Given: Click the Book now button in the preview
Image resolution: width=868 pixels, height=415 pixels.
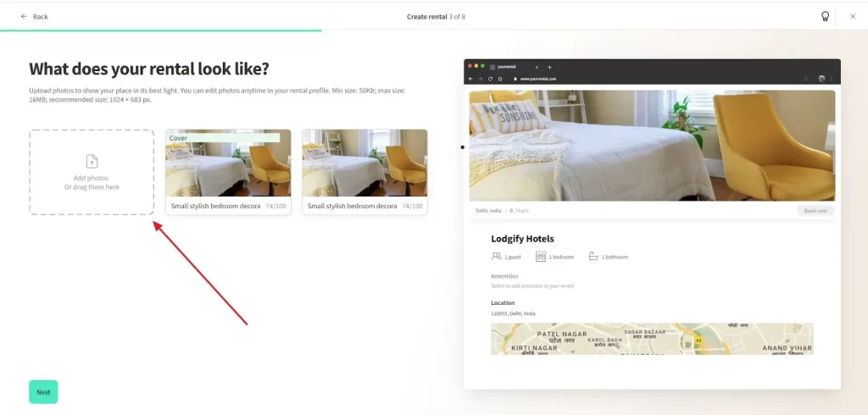Looking at the screenshot, I should (x=815, y=210).
